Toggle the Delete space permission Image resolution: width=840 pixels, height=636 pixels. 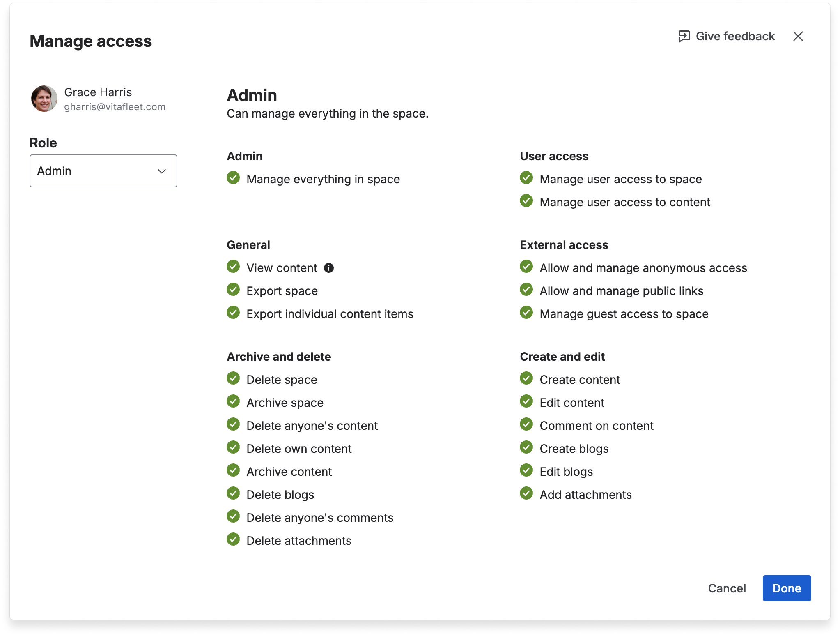[x=233, y=378]
